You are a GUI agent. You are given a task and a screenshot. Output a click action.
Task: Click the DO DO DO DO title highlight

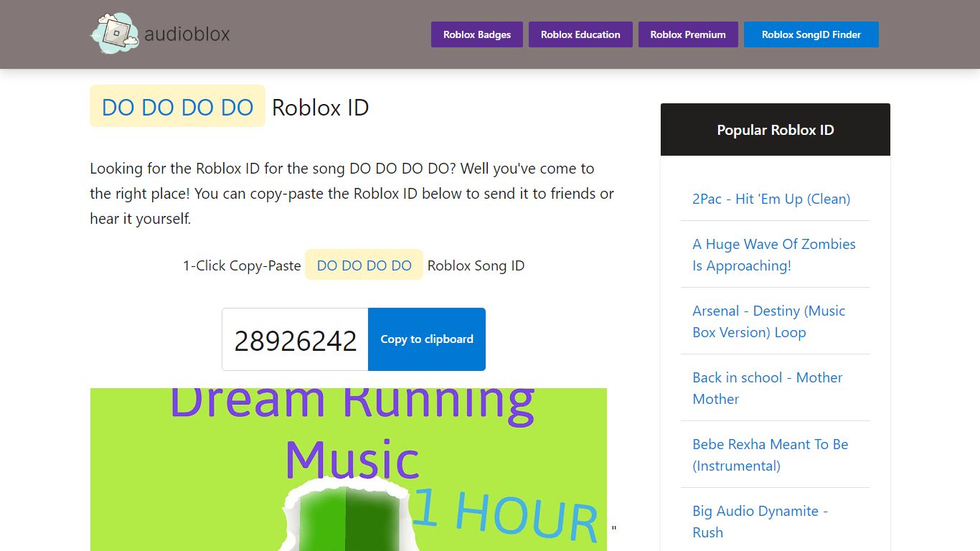[x=177, y=106]
